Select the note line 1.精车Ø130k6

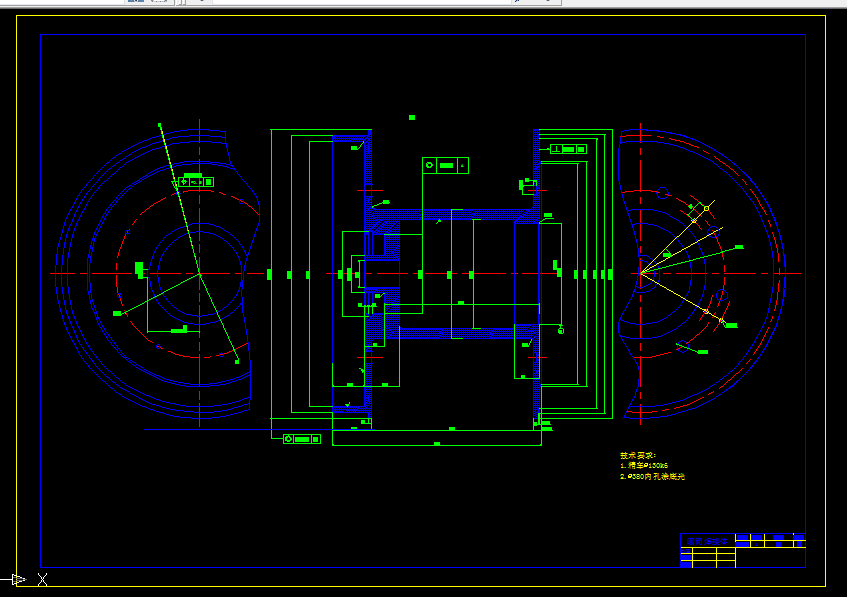(x=644, y=465)
